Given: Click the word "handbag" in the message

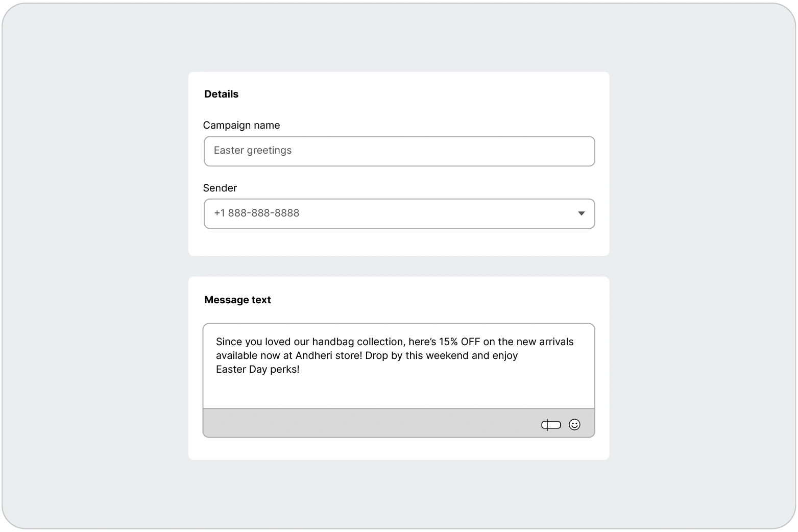Looking at the screenshot, I should coord(332,342).
